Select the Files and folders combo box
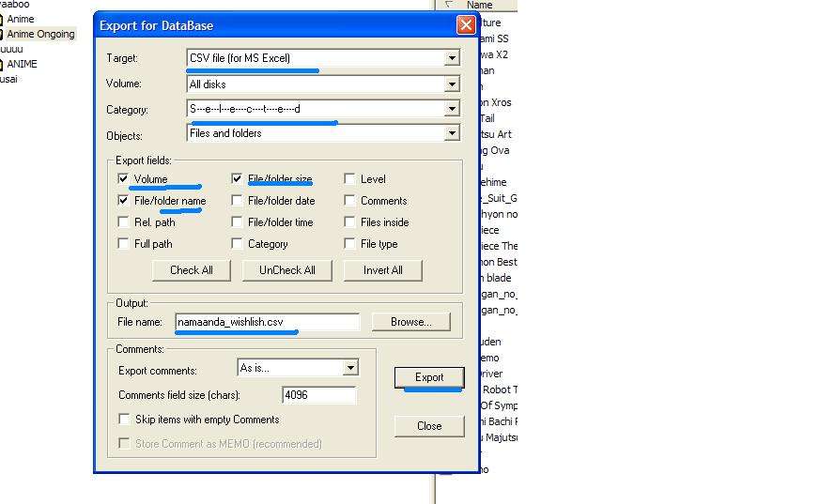Image resolution: width=835 pixels, height=504 pixels. pos(323,133)
